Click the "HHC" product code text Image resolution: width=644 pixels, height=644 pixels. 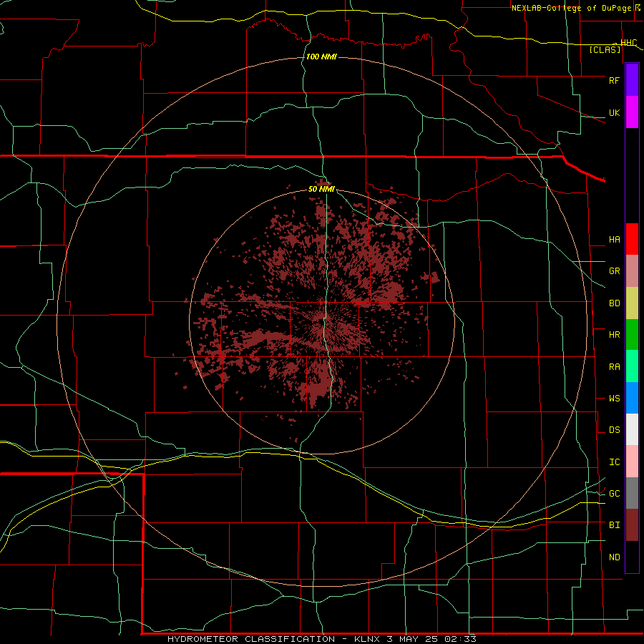[628, 42]
